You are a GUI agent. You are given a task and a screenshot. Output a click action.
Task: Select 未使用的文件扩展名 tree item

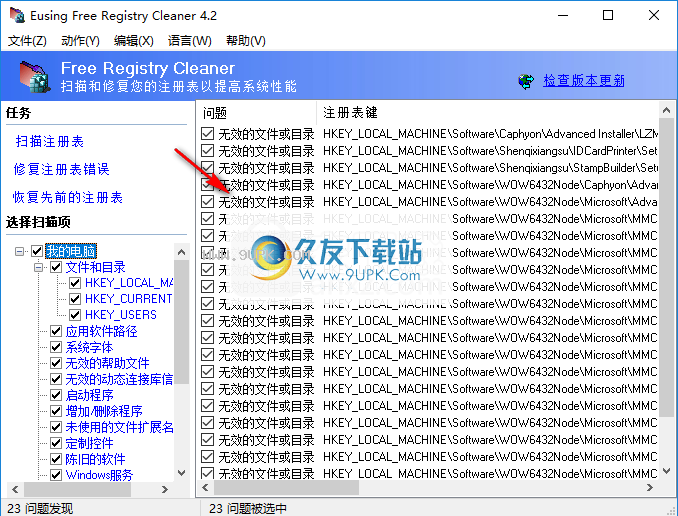120,427
